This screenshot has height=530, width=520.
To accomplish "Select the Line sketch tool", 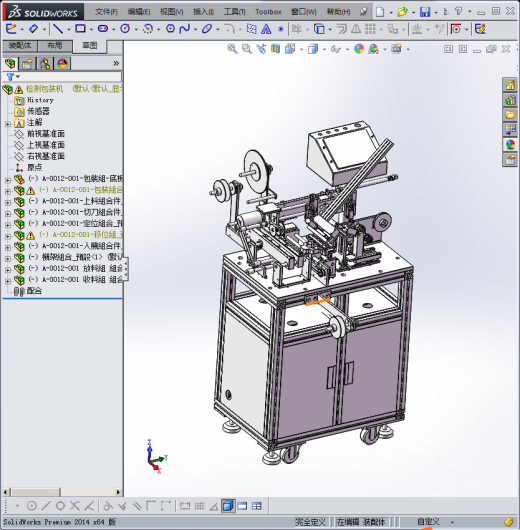I will (58, 29).
